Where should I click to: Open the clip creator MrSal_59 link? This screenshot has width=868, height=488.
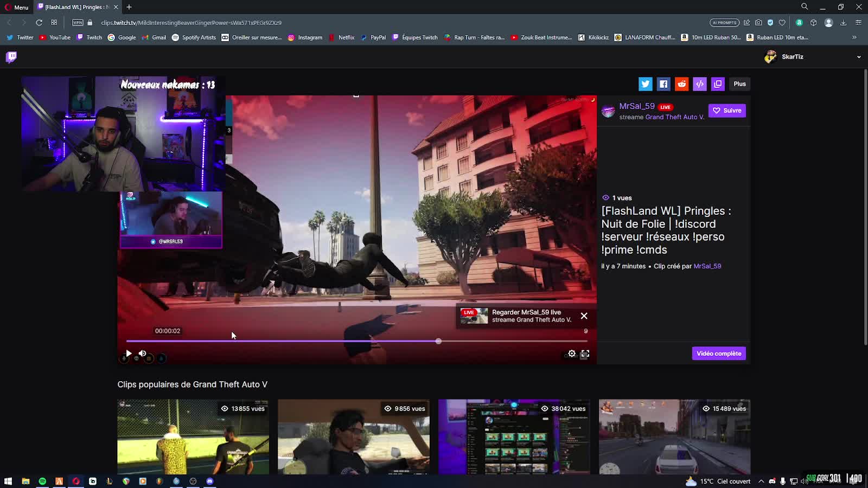point(707,266)
